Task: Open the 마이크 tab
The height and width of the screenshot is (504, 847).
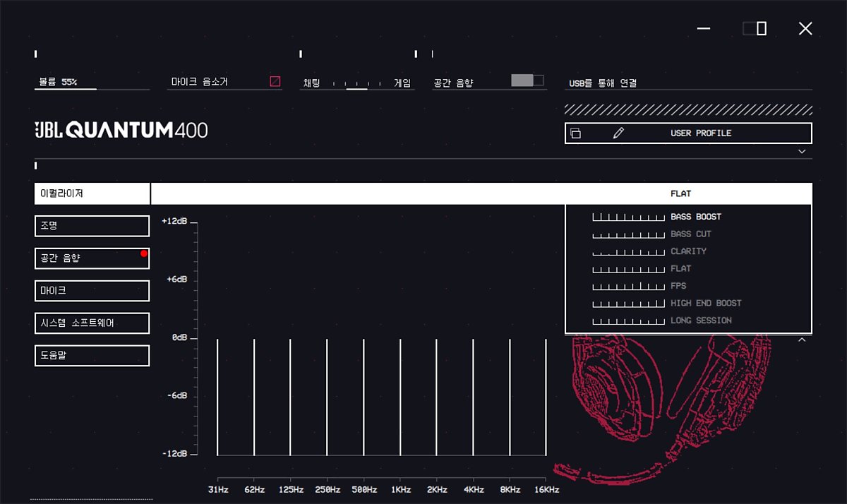Action: [92, 291]
